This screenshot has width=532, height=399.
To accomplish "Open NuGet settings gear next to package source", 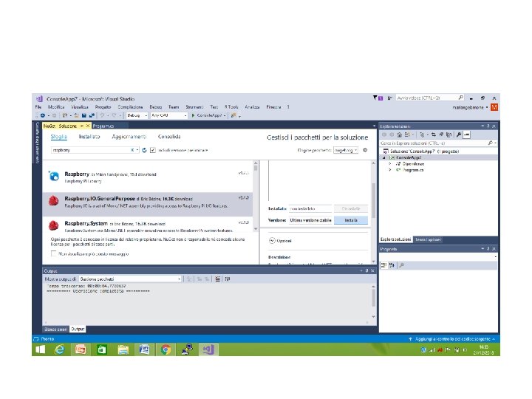I will [365, 150].
